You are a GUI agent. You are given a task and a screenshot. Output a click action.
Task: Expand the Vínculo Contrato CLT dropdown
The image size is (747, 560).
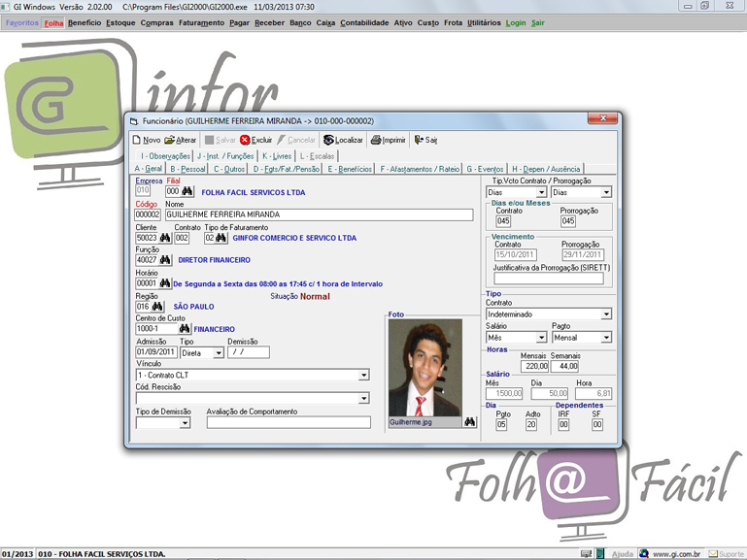point(363,375)
